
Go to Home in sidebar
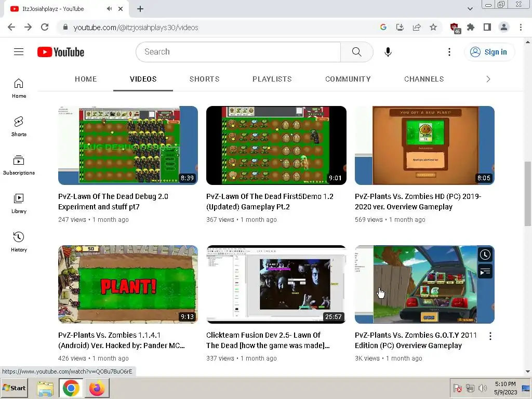pyautogui.click(x=19, y=88)
